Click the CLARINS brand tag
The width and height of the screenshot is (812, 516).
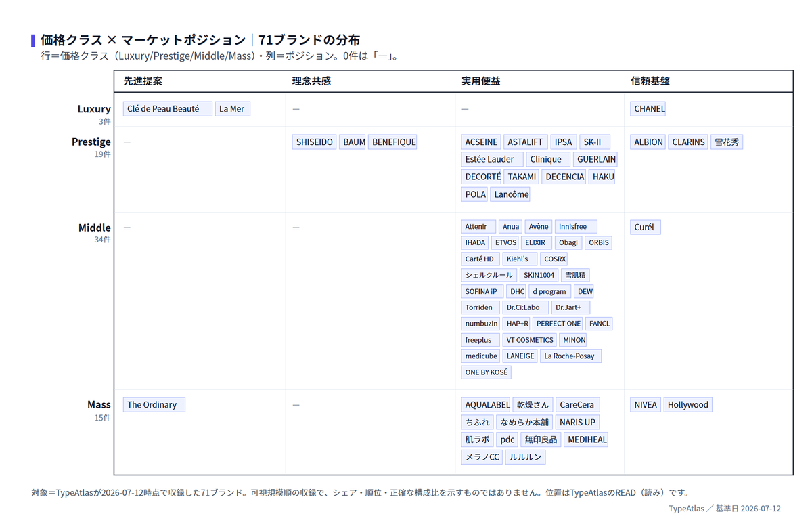[688, 142]
